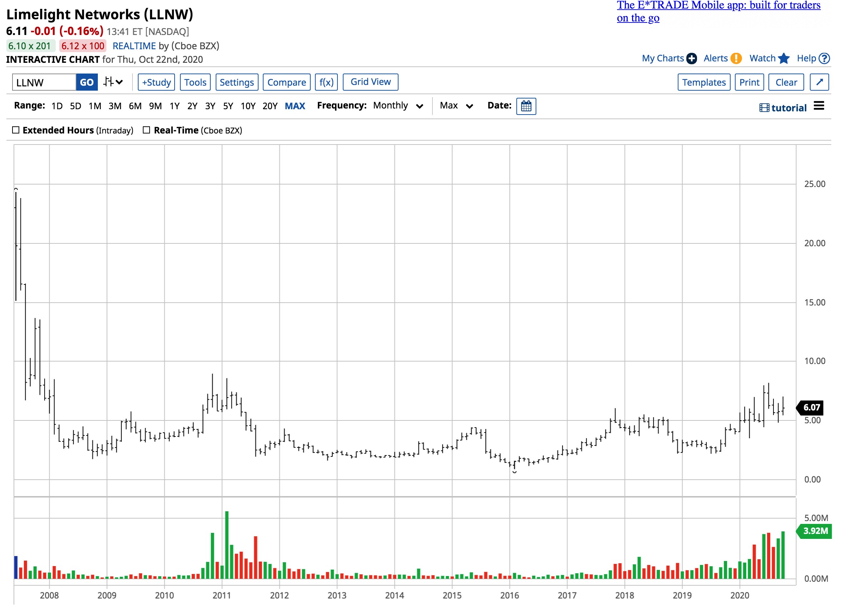This screenshot has width=852, height=616.
Task: Enable the Extended Hours checkbox
Action: [16, 130]
